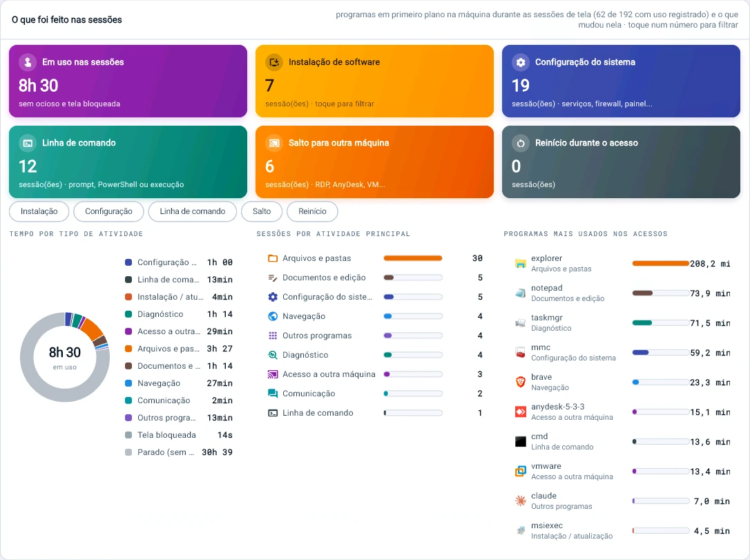Screen dimensions: 750x560
Task: Click the pencil icon beside Documentos e edição row
Action: pos(273,278)
